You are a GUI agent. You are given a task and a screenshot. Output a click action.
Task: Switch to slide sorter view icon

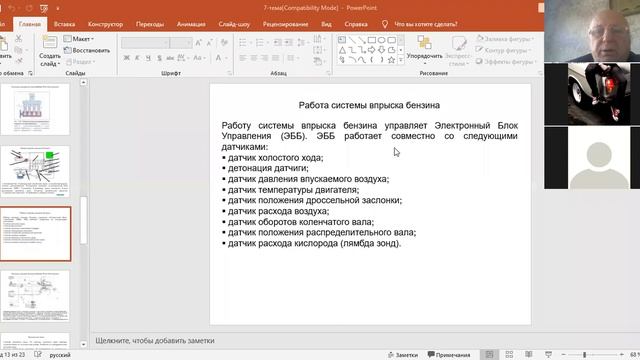[x=509, y=355]
